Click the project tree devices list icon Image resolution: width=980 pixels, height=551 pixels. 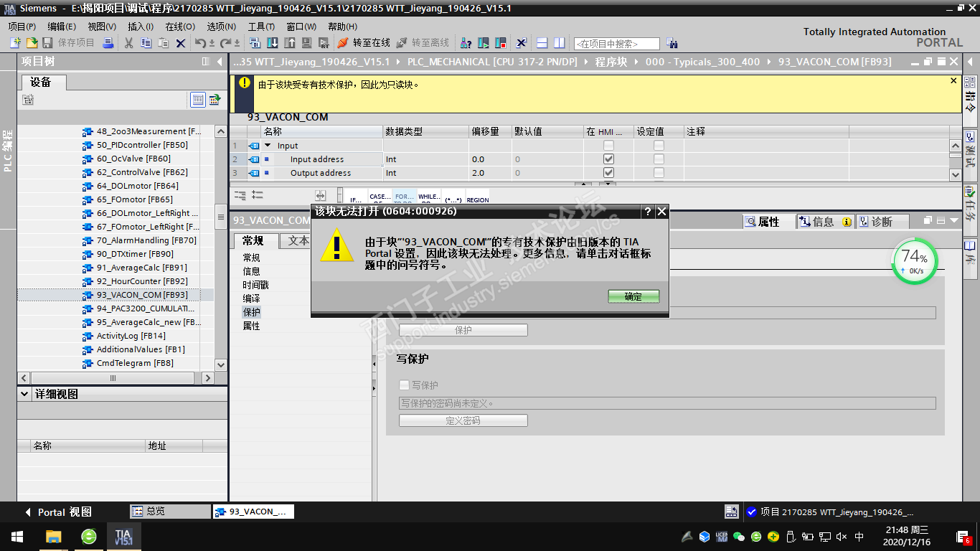198,100
